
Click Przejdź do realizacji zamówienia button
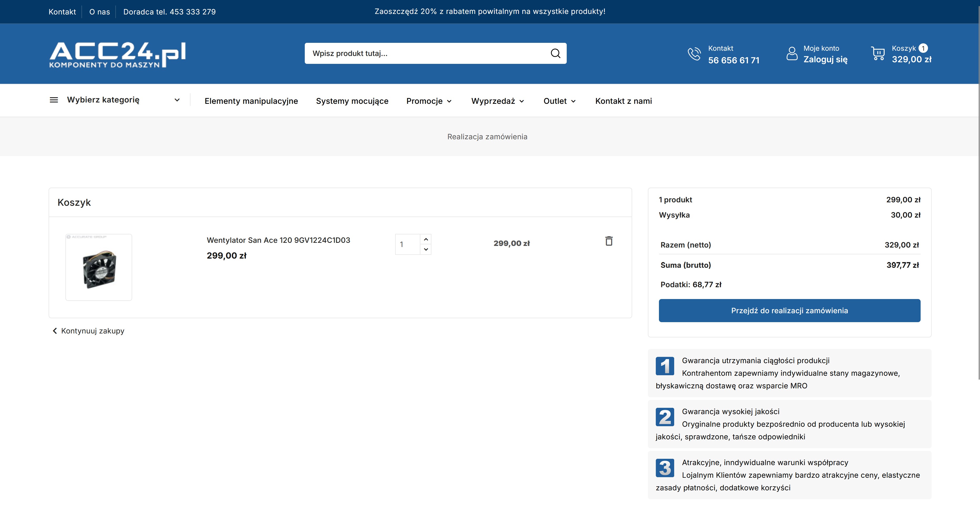pyautogui.click(x=789, y=310)
